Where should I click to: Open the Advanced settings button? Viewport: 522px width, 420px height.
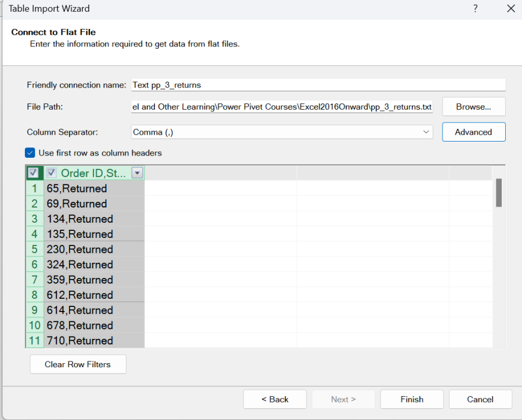[474, 132]
